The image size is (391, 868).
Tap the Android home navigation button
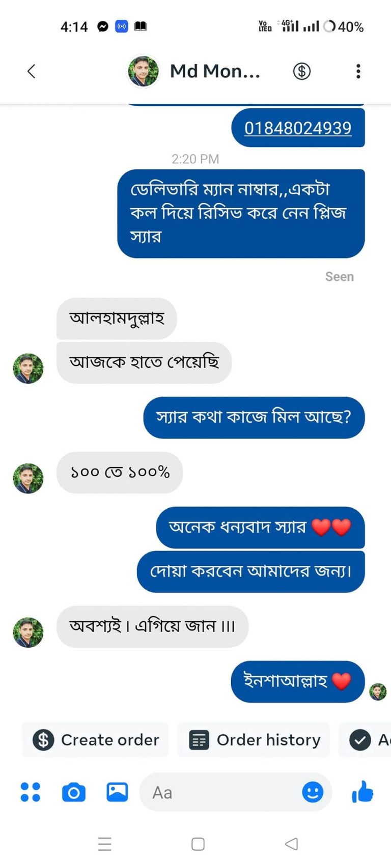click(x=198, y=844)
